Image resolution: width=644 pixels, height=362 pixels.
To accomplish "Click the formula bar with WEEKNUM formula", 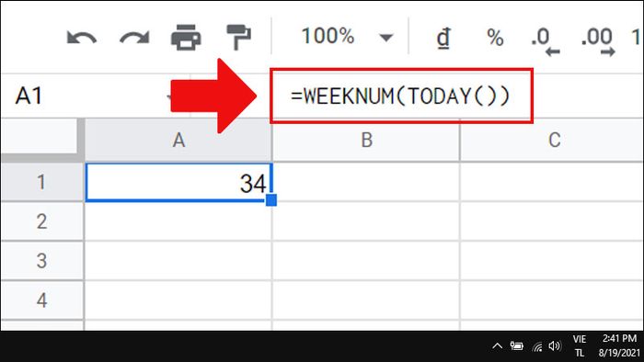I will 401,96.
